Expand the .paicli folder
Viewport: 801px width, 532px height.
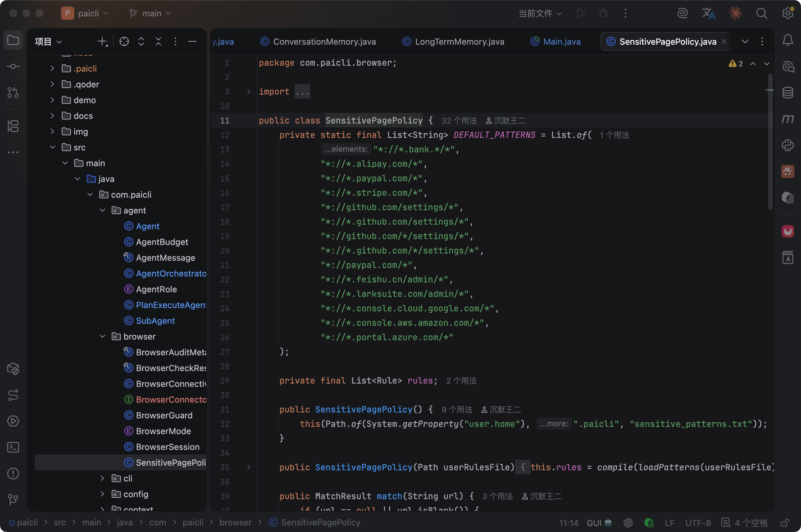coord(52,69)
